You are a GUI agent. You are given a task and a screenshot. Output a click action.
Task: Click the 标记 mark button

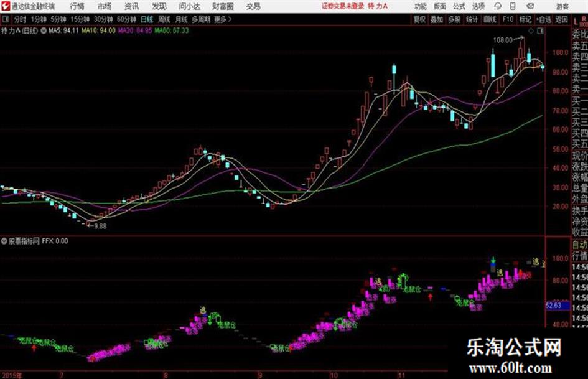tap(525, 19)
